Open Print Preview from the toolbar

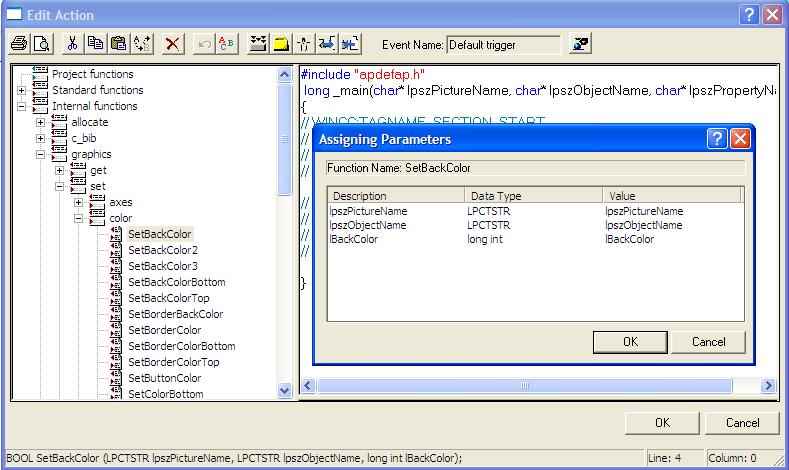[42, 44]
